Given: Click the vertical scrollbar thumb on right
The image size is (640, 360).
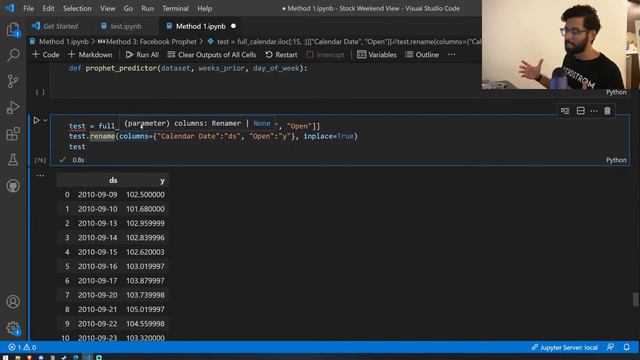Looking at the screenshot, I should [636, 299].
